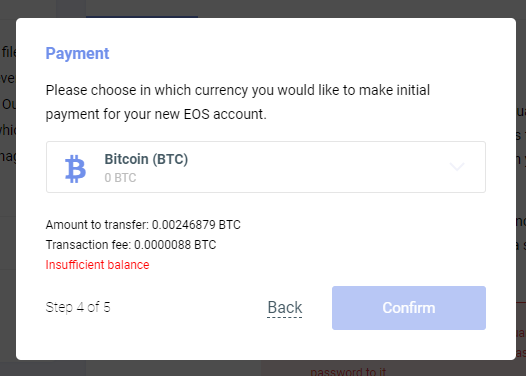This screenshot has width=526, height=376.
Task: Expand the currency dropdown chevron
Action: tap(457, 166)
